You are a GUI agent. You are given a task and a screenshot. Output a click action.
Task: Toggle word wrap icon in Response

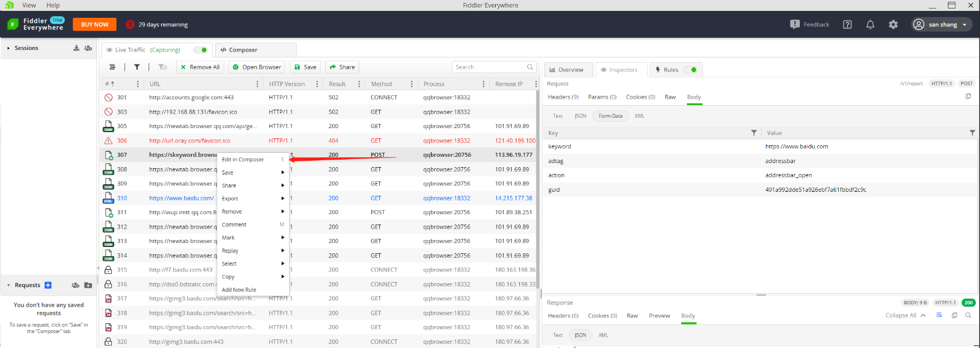(939, 315)
